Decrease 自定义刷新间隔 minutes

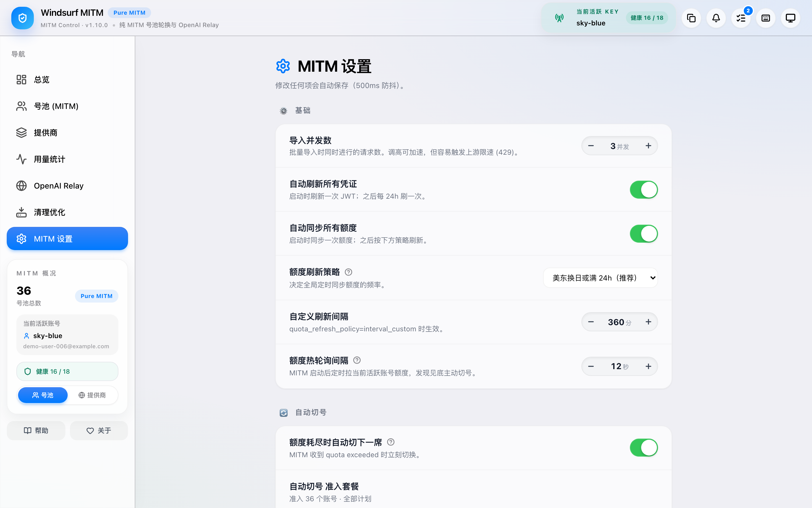coord(591,322)
